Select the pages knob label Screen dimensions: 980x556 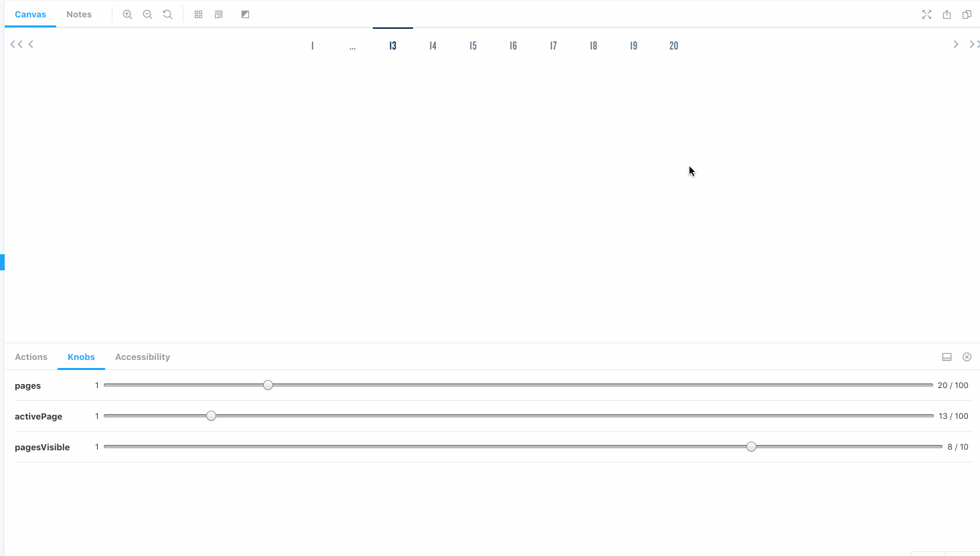[27, 386]
